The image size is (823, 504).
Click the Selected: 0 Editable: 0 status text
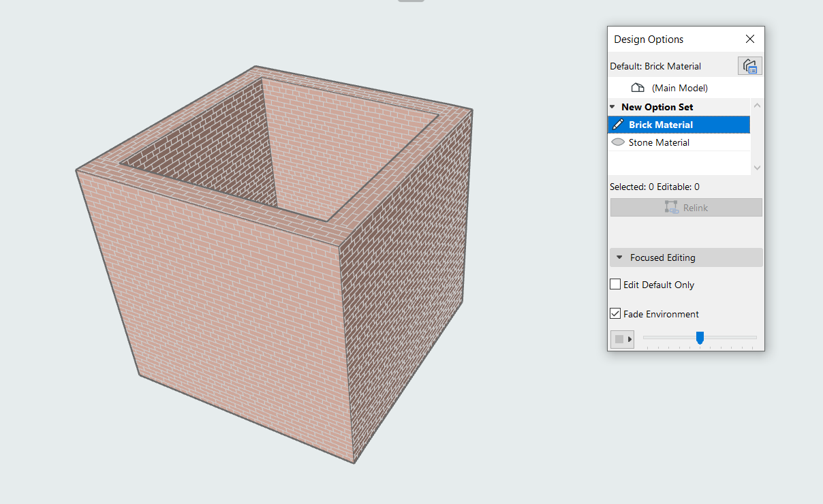pyautogui.click(x=655, y=187)
